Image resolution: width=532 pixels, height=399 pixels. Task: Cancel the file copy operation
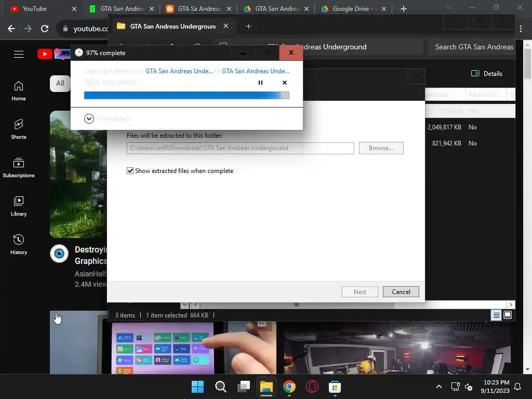pos(285,83)
